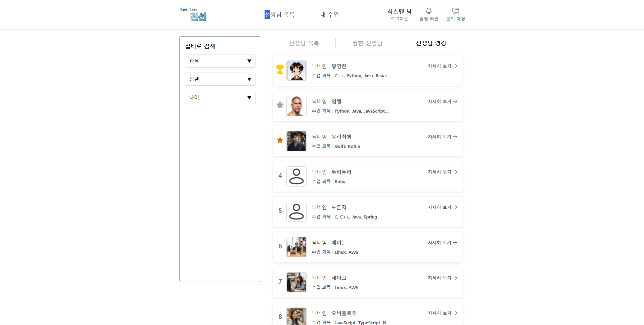Screen dimensions: 644x325
Task: Click the gold trophy rank icon
Action: click(280, 70)
